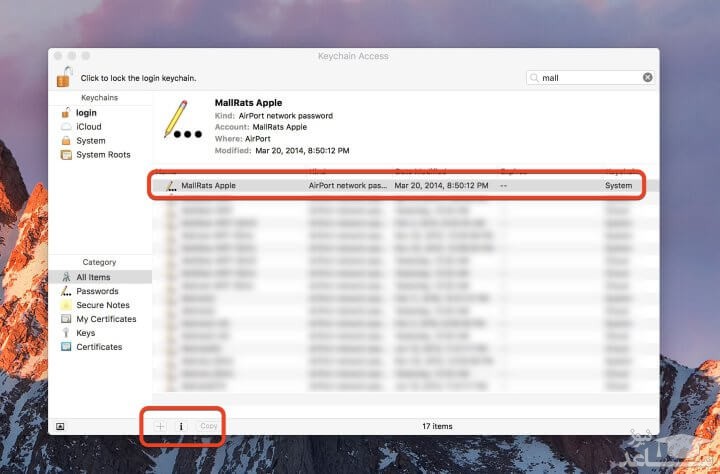Show info for the selected item
This screenshot has width=720, height=474.
point(181,426)
